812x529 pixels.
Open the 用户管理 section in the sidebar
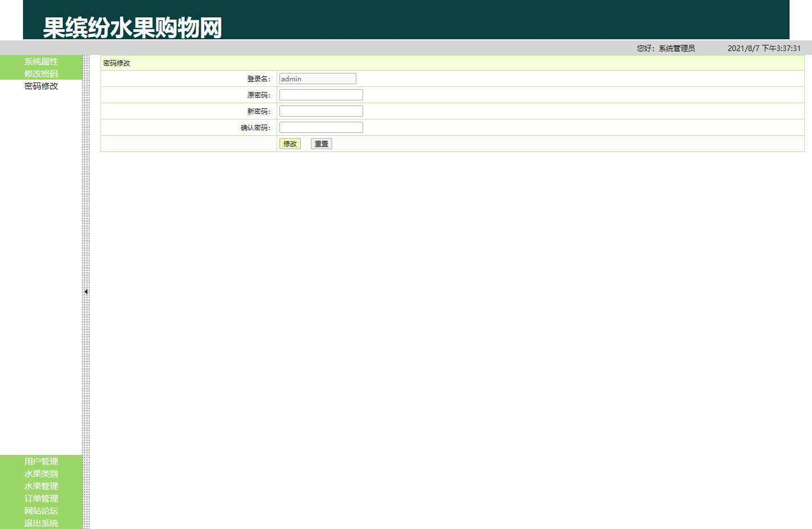[x=40, y=461]
